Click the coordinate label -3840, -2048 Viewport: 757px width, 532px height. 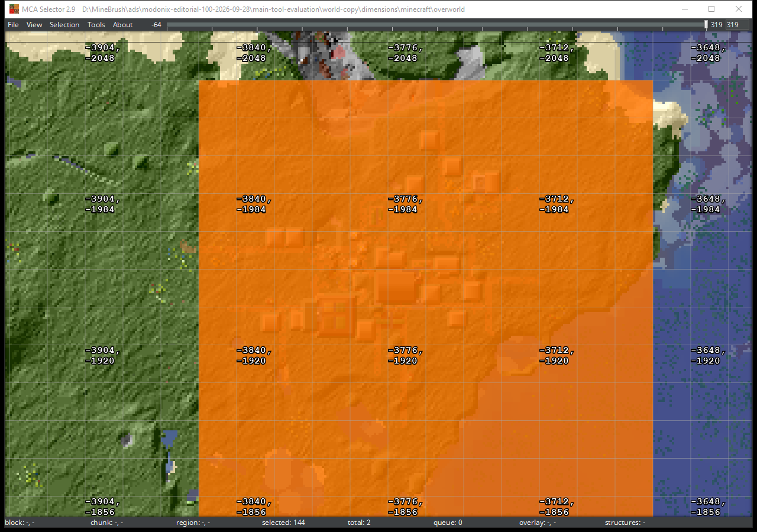tap(254, 53)
